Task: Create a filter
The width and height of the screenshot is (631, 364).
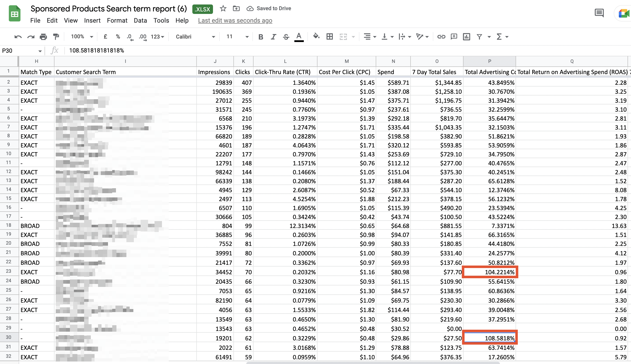Action: point(479,37)
